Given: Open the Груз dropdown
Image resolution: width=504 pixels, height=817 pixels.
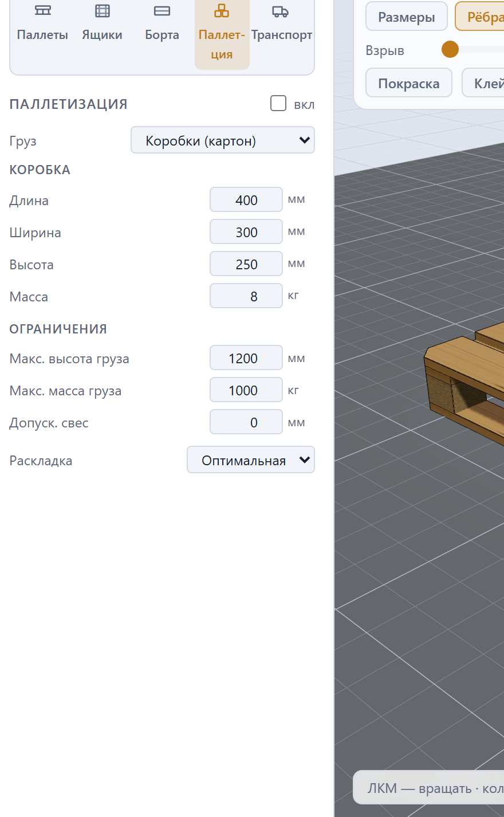Looking at the screenshot, I should (x=223, y=140).
